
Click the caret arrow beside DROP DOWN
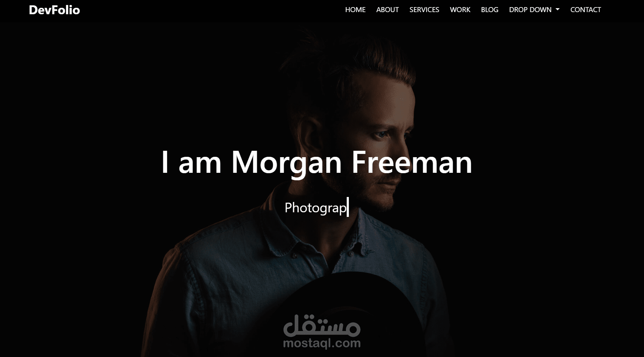pyautogui.click(x=558, y=10)
